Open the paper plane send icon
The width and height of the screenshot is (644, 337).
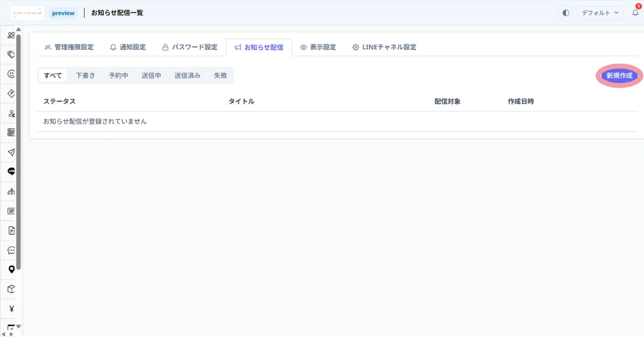point(11,152)
